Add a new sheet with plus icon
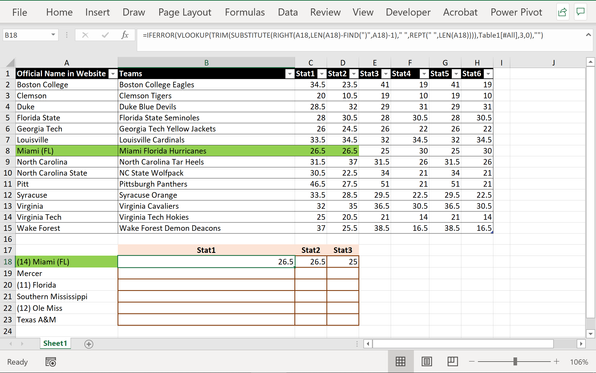 point(89,344)
